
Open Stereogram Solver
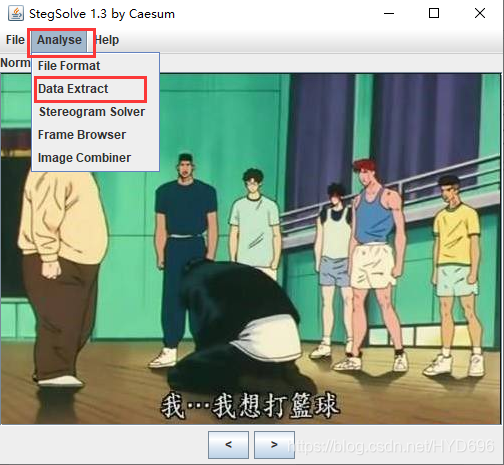pyautogui.click(x=95, y=112)
